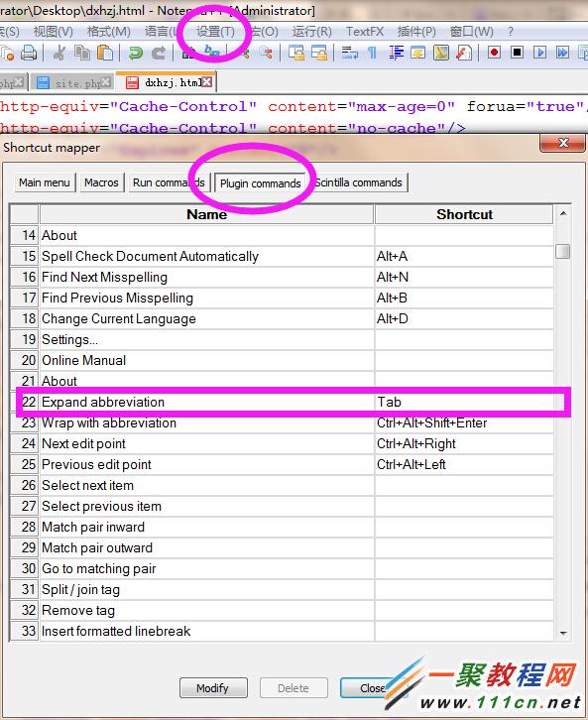Toggle synchronized vertical scrolling icon

(x=296, y=53)
